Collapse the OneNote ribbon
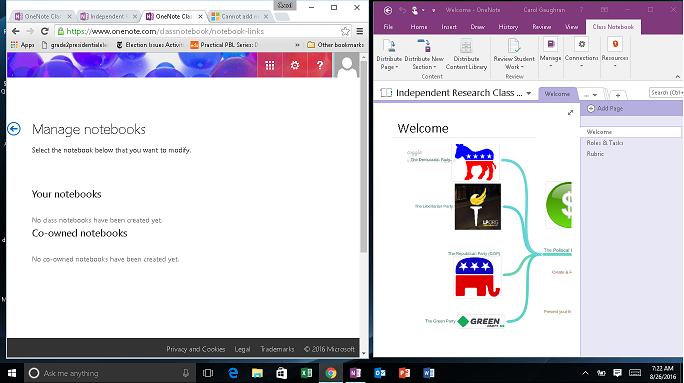Image resolution: width=684 pixels, height=383 pixels. [677, 77]
